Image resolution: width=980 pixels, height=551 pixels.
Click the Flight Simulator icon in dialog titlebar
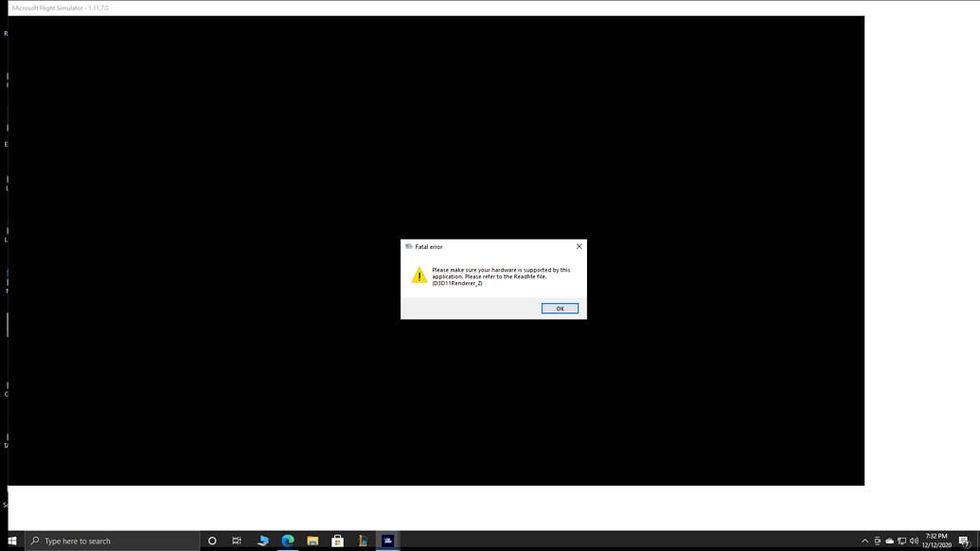coord(409,246)
